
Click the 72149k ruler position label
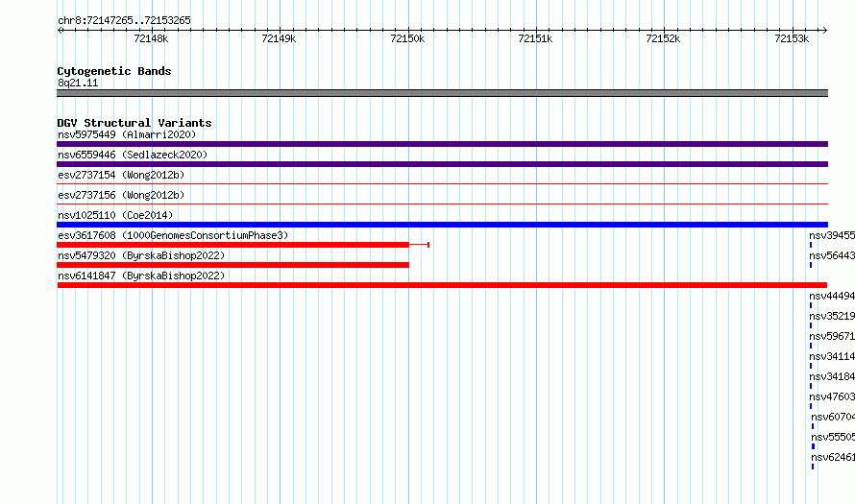(279, 38)
